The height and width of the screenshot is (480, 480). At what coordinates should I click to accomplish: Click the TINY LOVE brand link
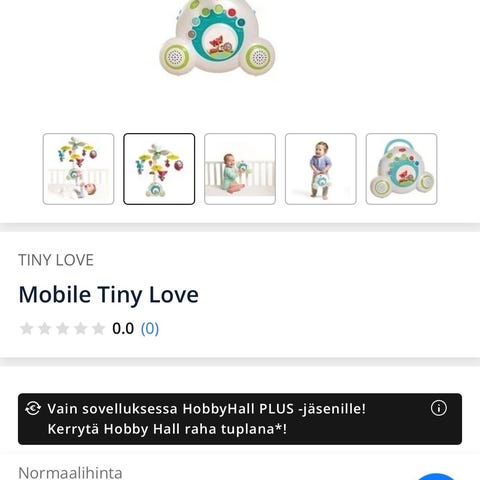56,260
